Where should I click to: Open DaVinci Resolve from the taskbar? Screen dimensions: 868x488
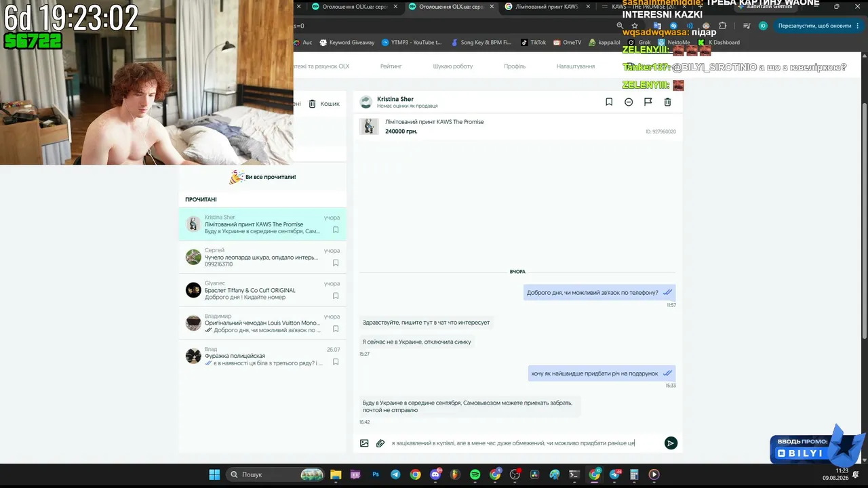[x=535, y=474]
